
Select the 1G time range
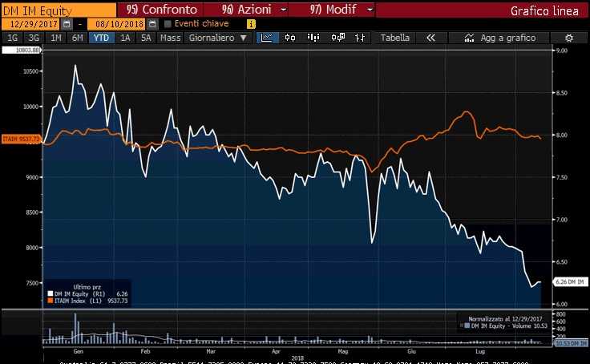pyautogui.click(x=12, y=38)
